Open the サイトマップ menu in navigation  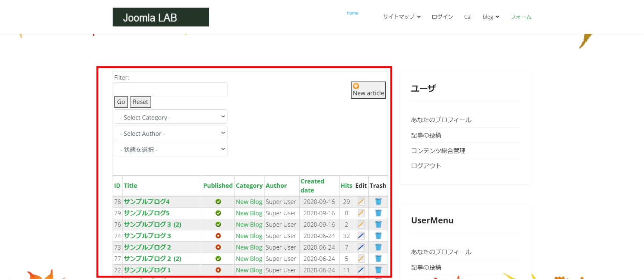pos(401,17)
